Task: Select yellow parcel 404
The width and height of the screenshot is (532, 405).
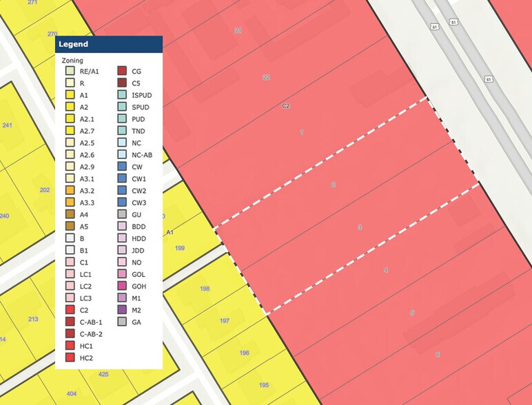Action: coord(72,393)
